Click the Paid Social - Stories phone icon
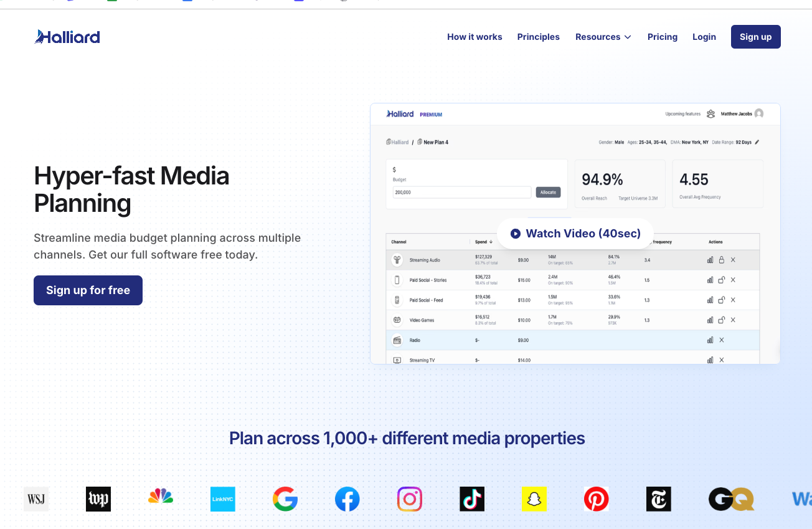This screenshot has height=529, width=812. click(x=397, y=280)
